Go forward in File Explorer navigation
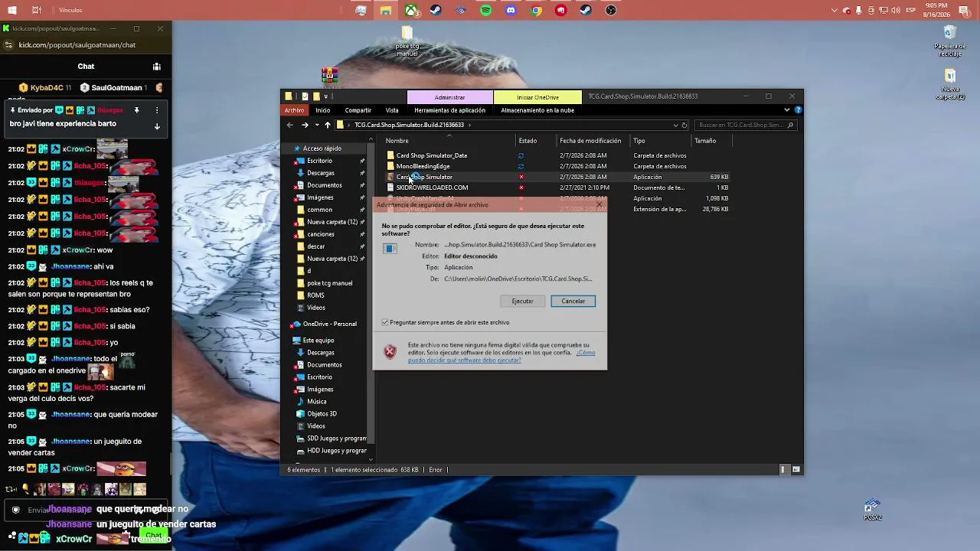 (305, 125)
